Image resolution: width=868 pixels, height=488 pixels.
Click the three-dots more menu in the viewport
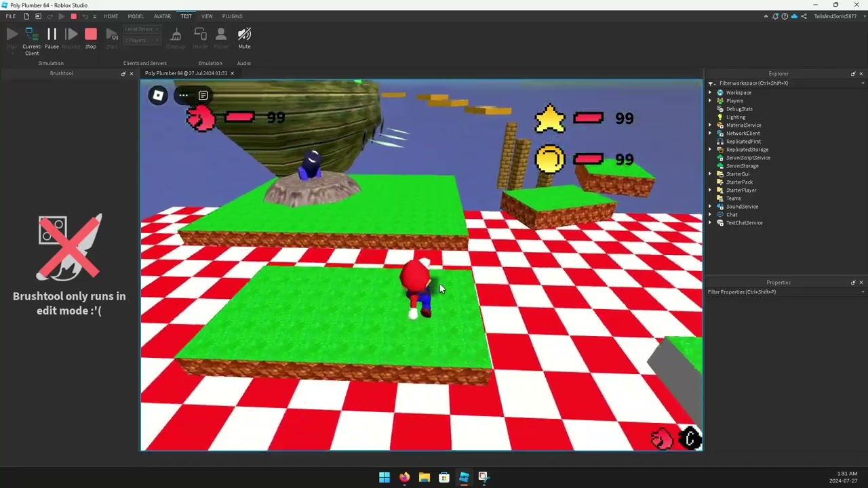click(183, 96)
